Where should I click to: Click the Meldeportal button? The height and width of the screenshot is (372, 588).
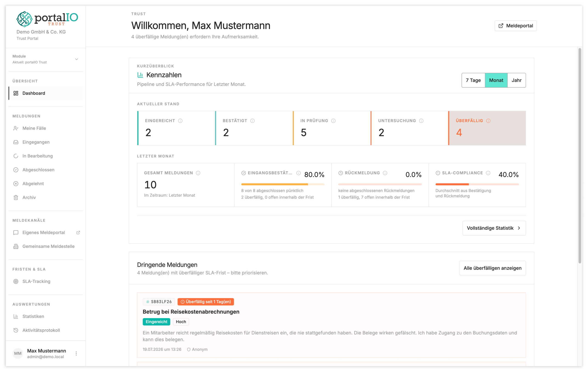click(x=515, y=26)
